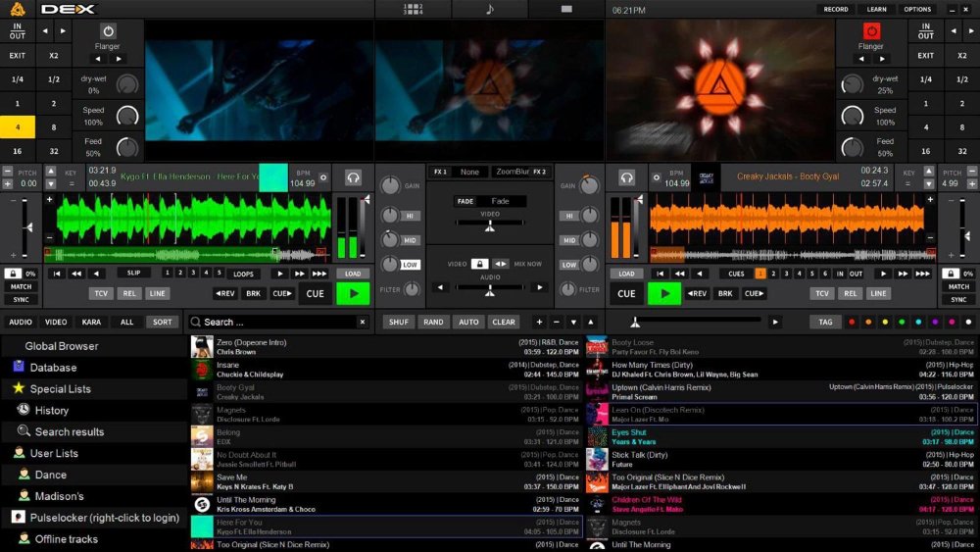Turn off the right deck Flanger effect
The image size is (980, 552).
(870, 31)
